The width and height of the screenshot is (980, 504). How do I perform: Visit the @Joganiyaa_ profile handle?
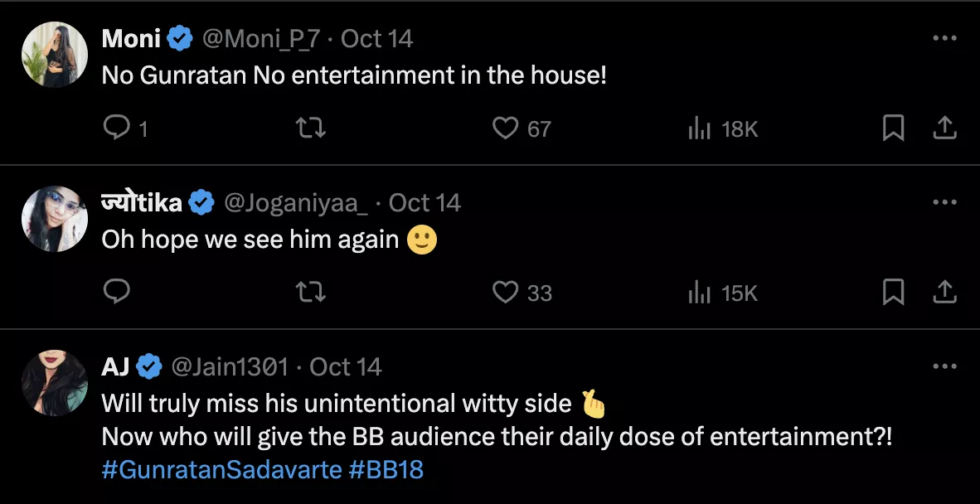pyautogui.click(x=296, y=202)
